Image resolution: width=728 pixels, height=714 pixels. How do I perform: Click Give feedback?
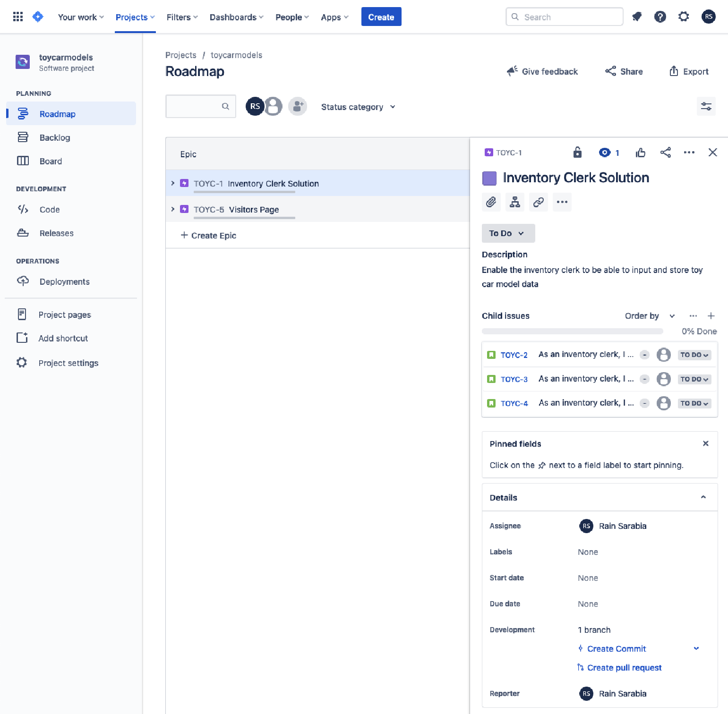point(542,71)
